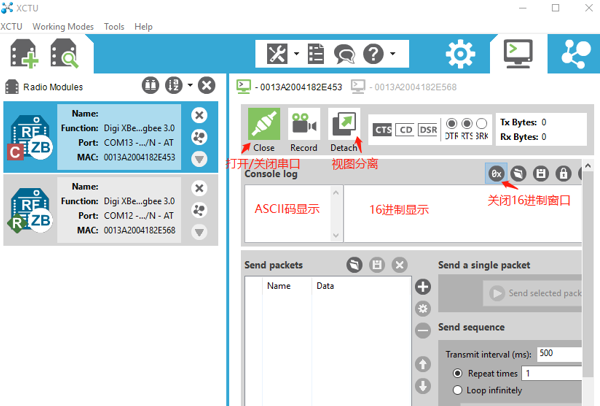
Task: Move selected packet down with arrow icon
Action: point(423,386)
